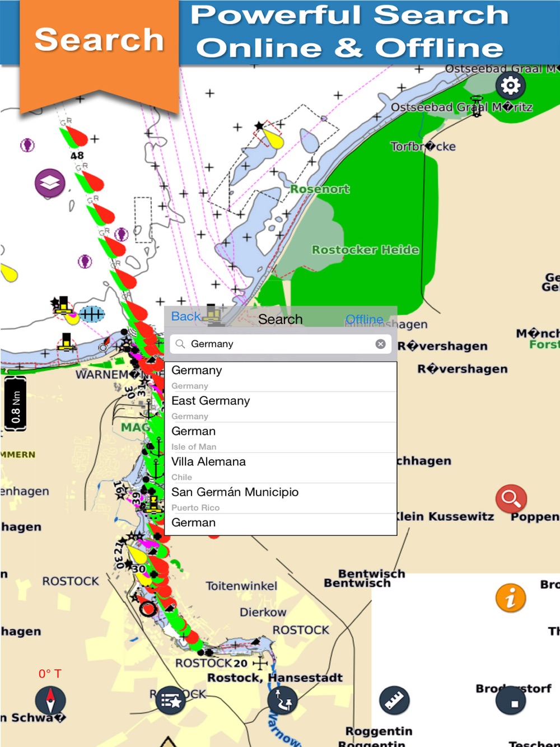
Task: Open the settings gear icon
Action: 510,86
